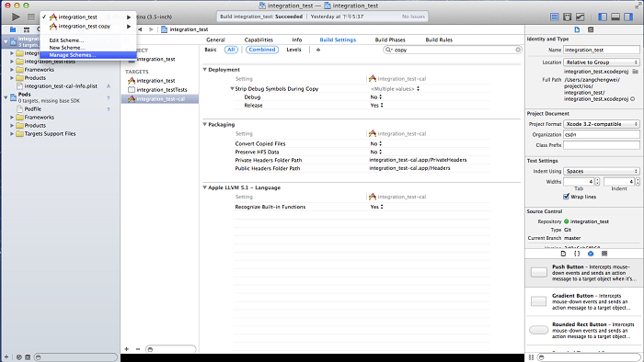Hide the Navigator panel icon
This screenshot has height=362, width=644.
click(603, 17)
